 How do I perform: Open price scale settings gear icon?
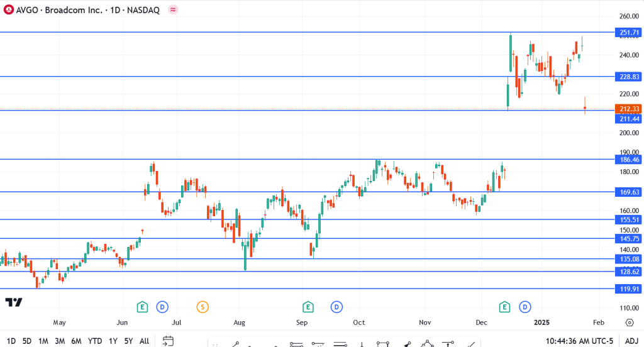pyautogui.click(x=629, y=322)
